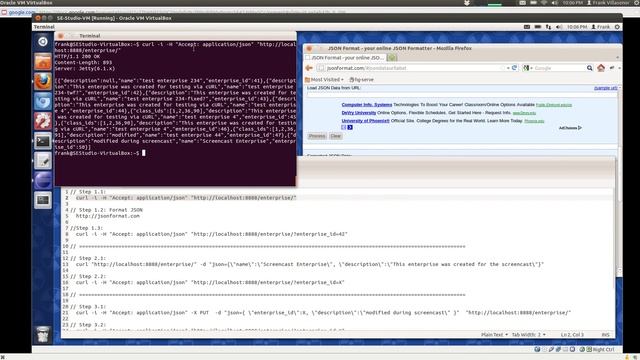Viewport: 640px width, 360px height.
Task: Open System Settings wrench launcher icon
Action: (x=43, y=121)
